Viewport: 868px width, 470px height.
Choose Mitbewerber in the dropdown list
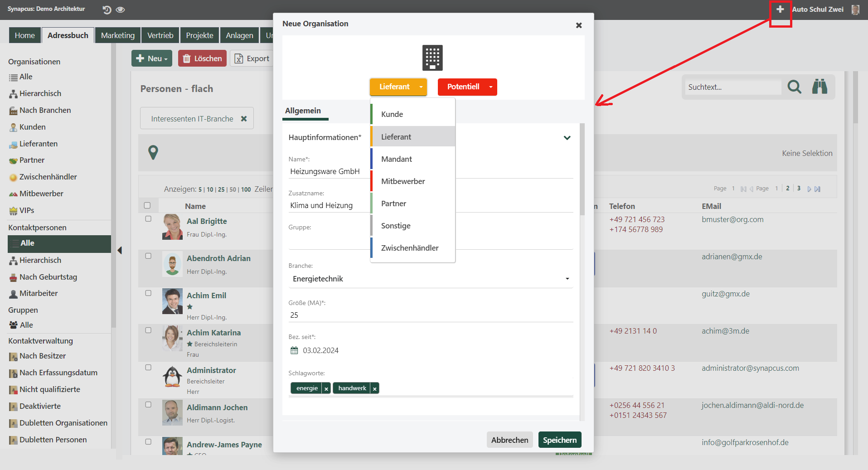pos(403,181)
